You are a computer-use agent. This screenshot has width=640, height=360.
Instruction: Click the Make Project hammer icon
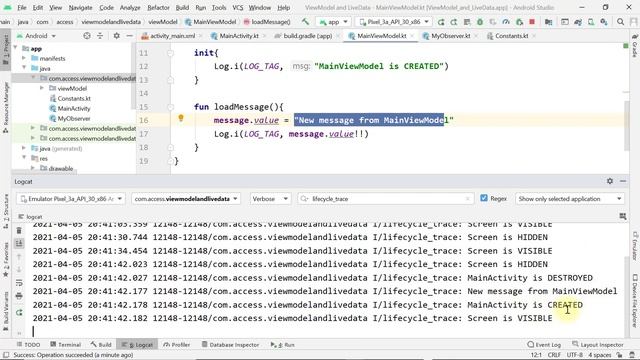click(x=305, y=22)
